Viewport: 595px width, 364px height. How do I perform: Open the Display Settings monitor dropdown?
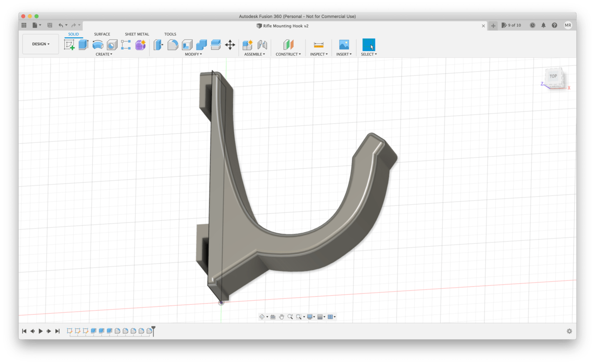(x=311, y=317)
